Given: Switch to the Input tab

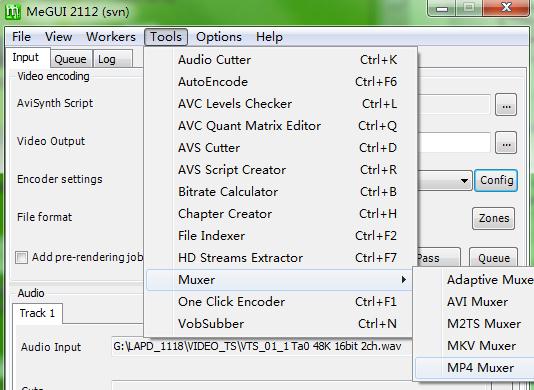Looking at the screenshot, I should click(x=28, y=58).
